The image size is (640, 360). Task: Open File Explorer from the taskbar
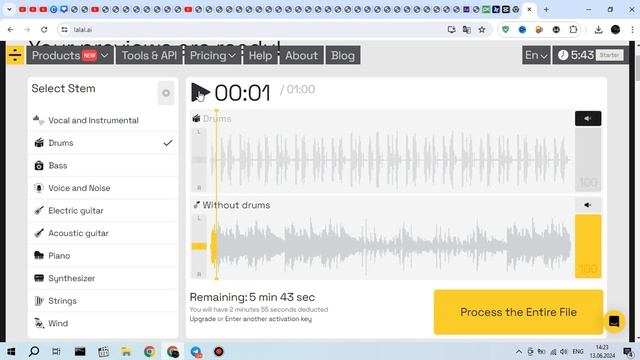[x=126, y=351]
